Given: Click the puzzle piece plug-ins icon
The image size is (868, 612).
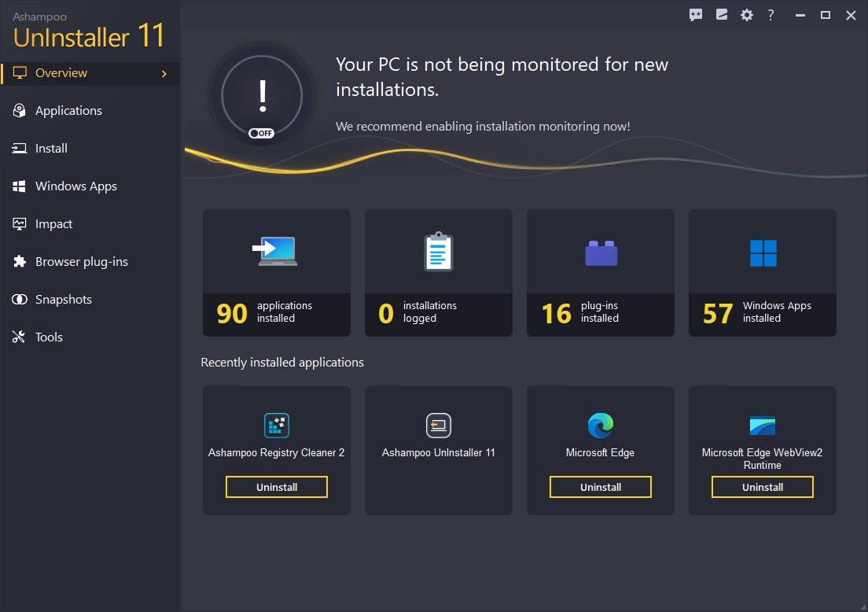Looking at the screenshot, I should 20,261.
